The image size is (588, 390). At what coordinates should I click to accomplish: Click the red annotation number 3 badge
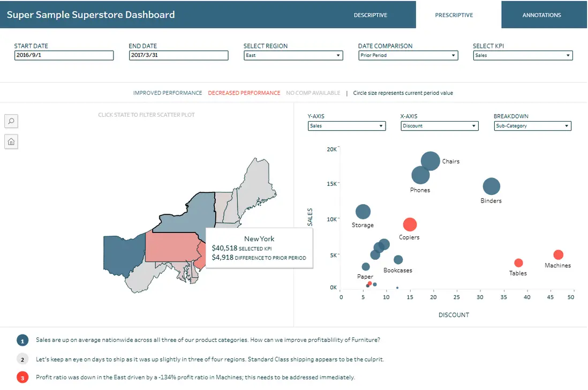coord(22,378)
